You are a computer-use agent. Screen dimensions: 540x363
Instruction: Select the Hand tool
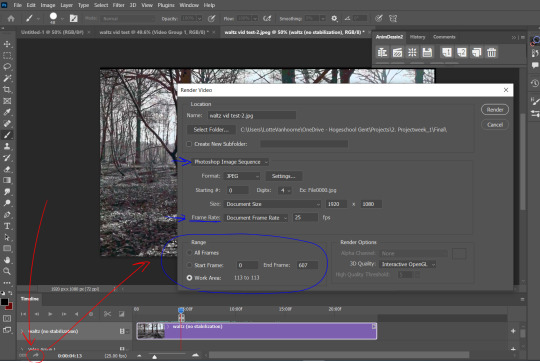click(7, 260)
